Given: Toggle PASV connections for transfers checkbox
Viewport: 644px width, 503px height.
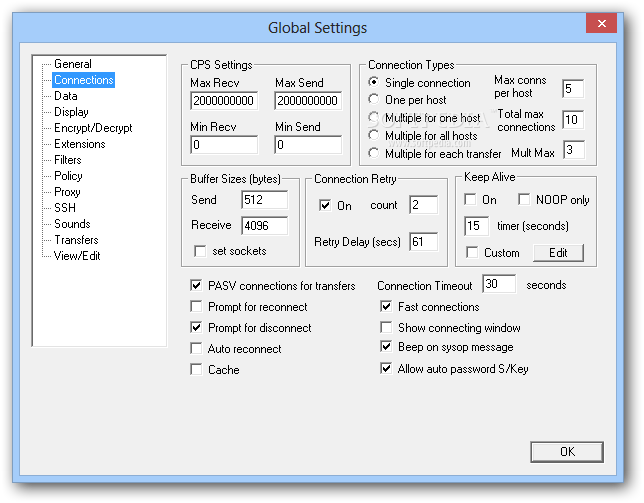Looking at the screenshot, I should click(x=196, y=285).
